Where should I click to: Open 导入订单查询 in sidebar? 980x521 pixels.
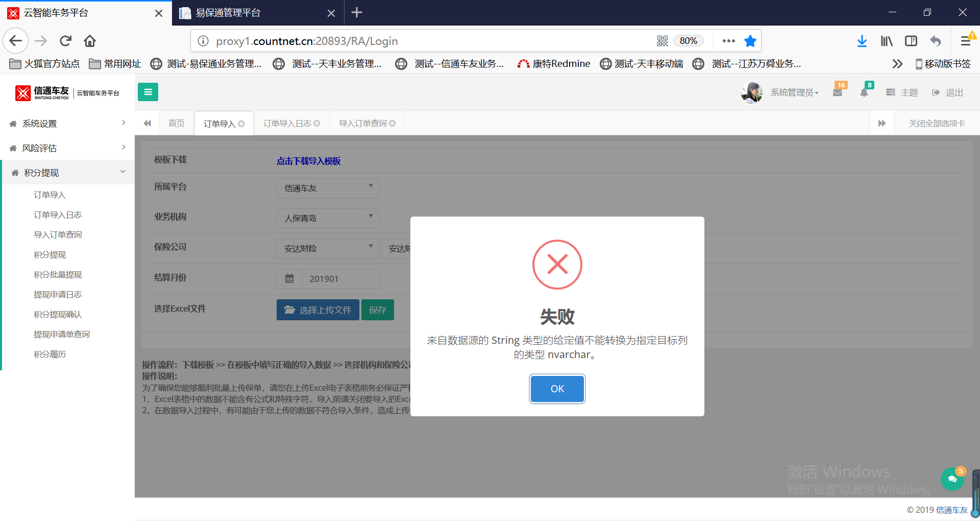58,234
